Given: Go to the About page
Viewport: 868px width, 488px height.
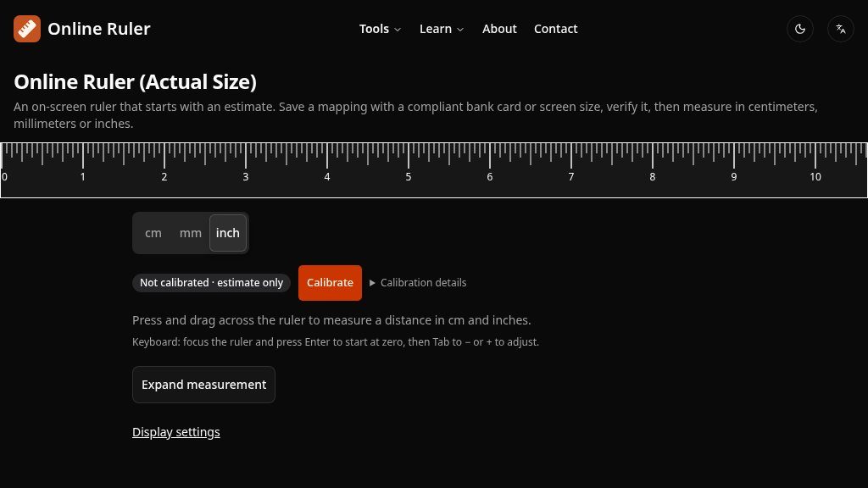Looking at the screenshot, I should pos(499,29).
